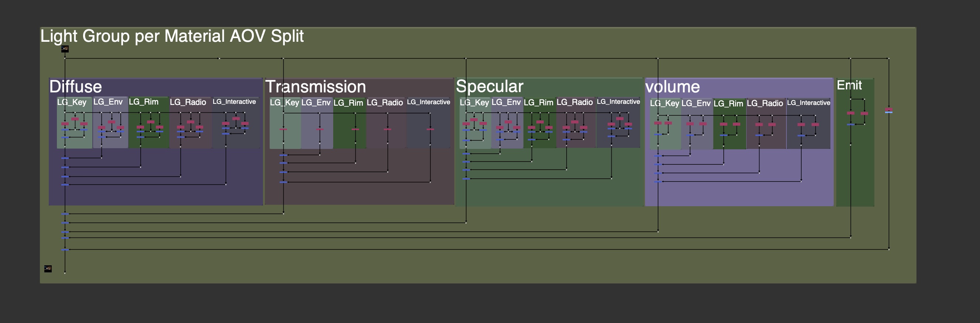980x323 pixels.
Task: Select the Light Group per Material AOV Split title
Action: 172,36
